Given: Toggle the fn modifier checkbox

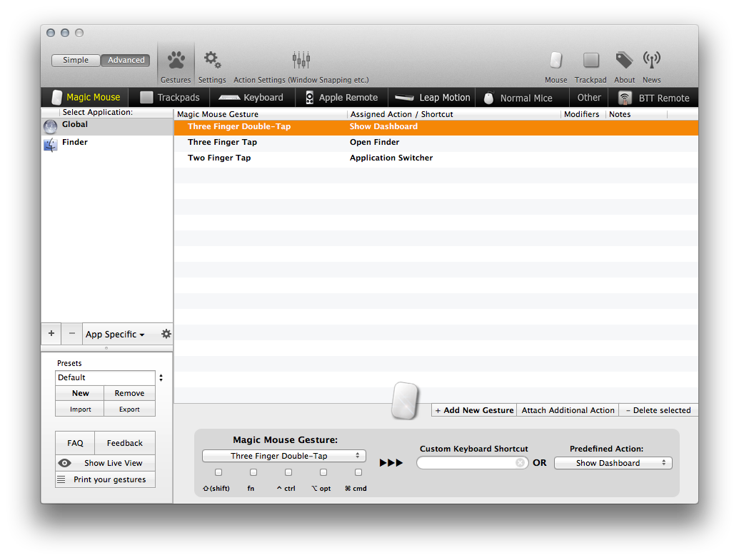Looking at the screenshot, I should (253, 472).
